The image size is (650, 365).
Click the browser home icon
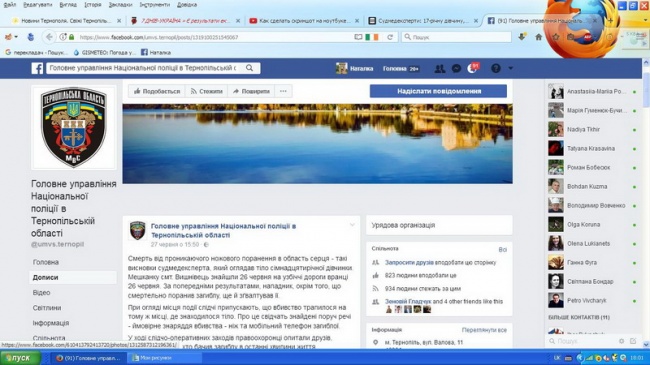pyautogui.click(x=538, y=37)
